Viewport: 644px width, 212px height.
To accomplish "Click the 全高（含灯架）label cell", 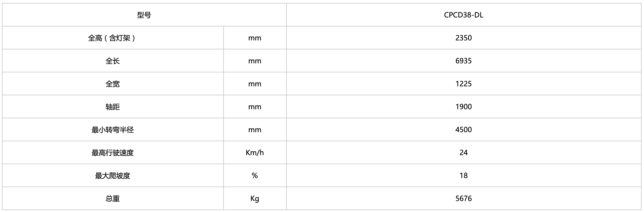I will click(x=112, y=38).
